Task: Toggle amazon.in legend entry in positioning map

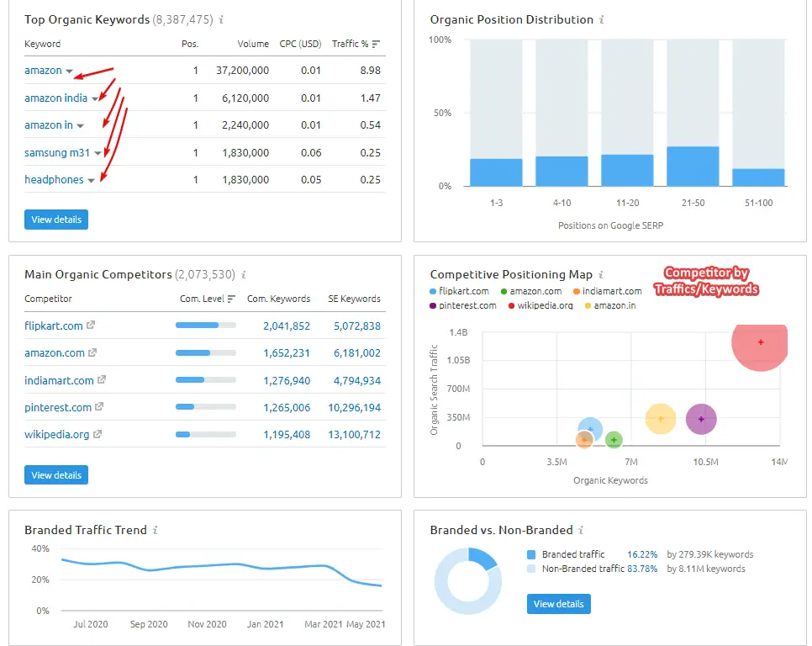Action: [610, 305]
